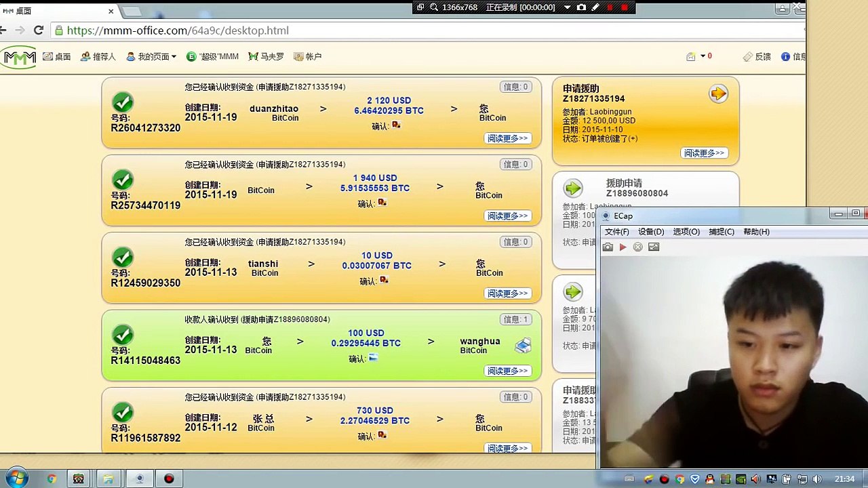The image size is (868, 488).
Task: Click the green checkmark for order R11961587892
Action: (x=122, y=413)
